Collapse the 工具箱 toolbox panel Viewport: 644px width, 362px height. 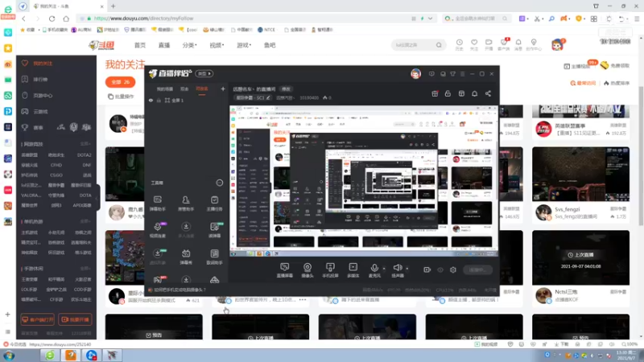coord(220,183)
